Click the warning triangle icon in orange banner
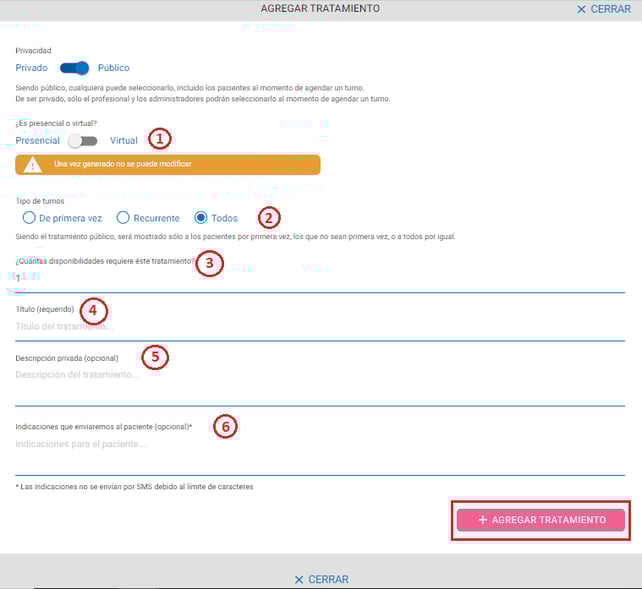The image size is (642, 589). (x=34, y=165)
